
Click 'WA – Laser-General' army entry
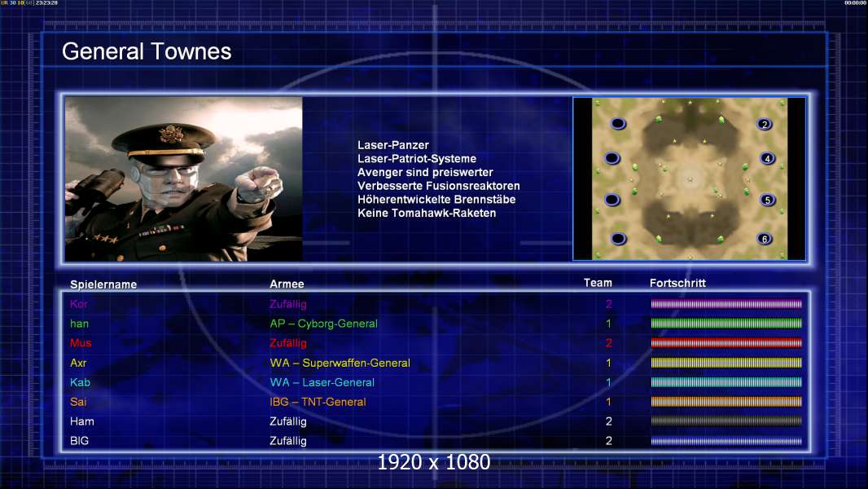point(322,382)
